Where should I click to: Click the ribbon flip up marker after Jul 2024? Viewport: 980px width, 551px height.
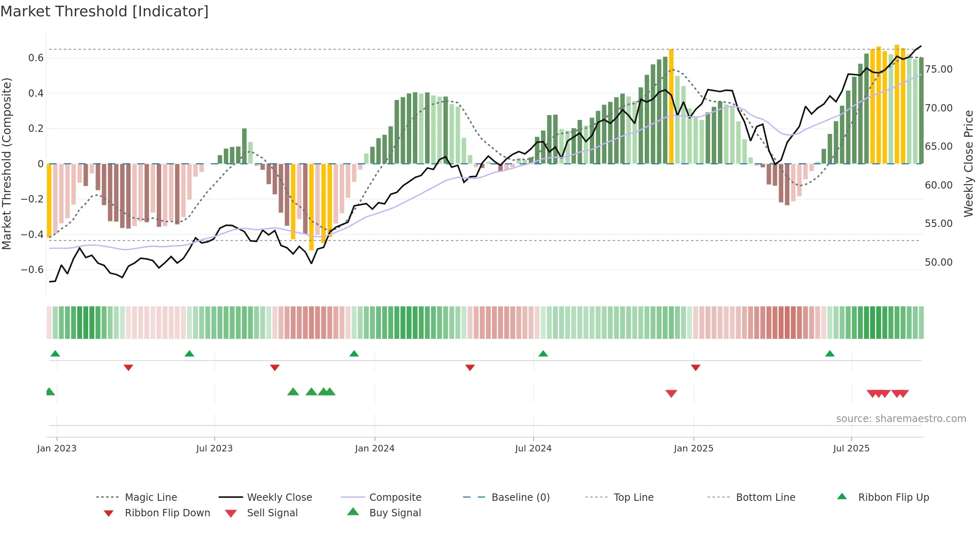point(543,353)
